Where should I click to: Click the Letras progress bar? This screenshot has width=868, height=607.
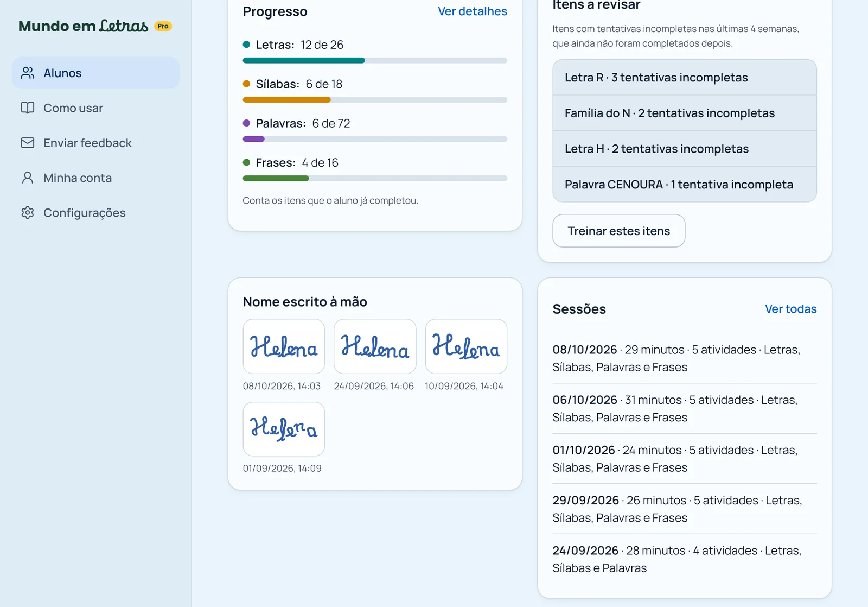[x=375, y=60]
